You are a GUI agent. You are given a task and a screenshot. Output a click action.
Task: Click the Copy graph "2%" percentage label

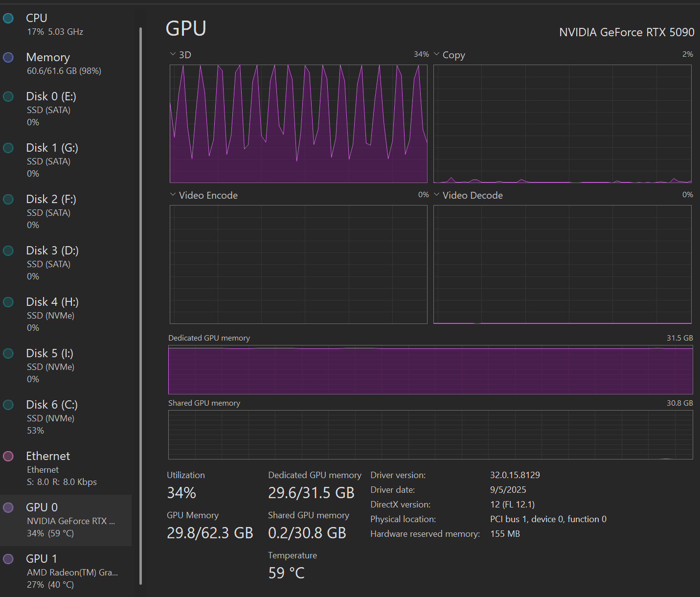point(688,54)
